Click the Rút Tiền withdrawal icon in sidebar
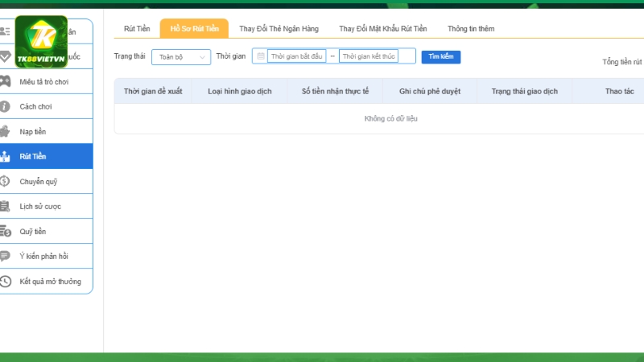This screenshot has width=644, height=362. (6, 156)
